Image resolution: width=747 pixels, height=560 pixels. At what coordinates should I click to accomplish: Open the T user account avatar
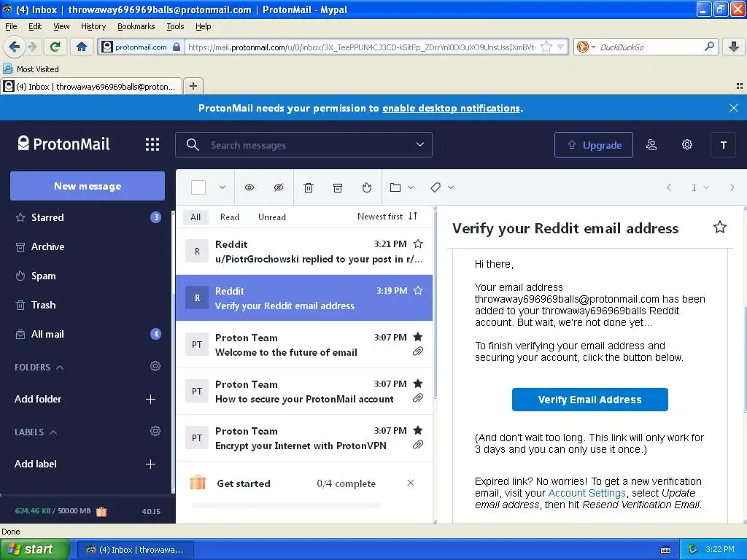pos(723,145)
